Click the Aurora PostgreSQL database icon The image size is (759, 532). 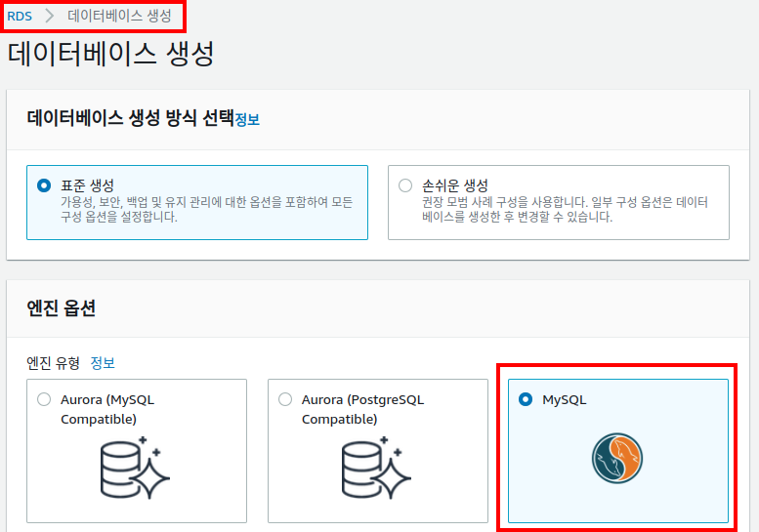point(376,468)
